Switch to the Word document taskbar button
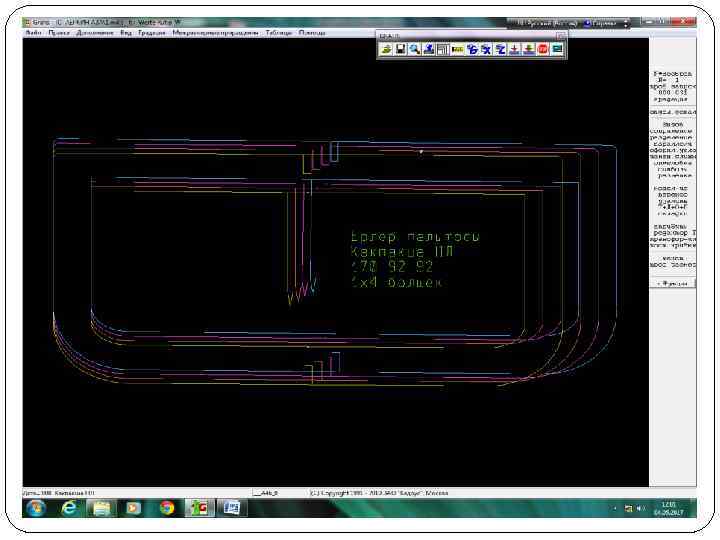Viewport: 720px width, 540px height. [232, 508]
